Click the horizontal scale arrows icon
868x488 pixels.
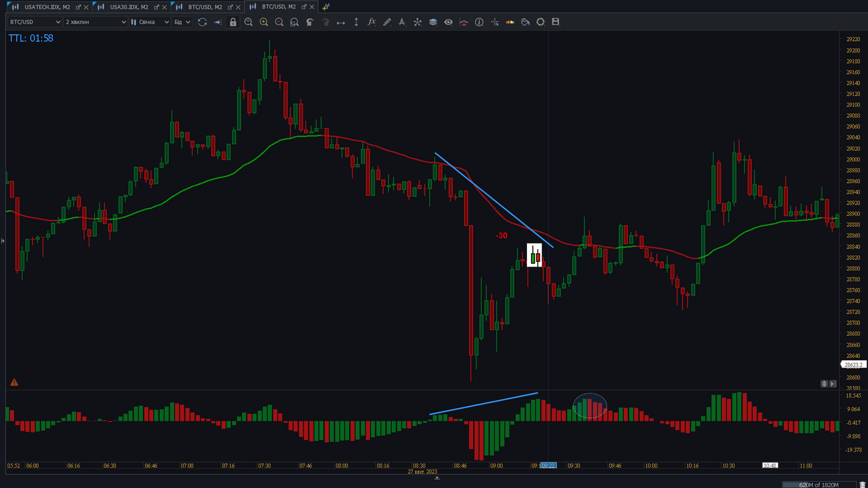340,22
